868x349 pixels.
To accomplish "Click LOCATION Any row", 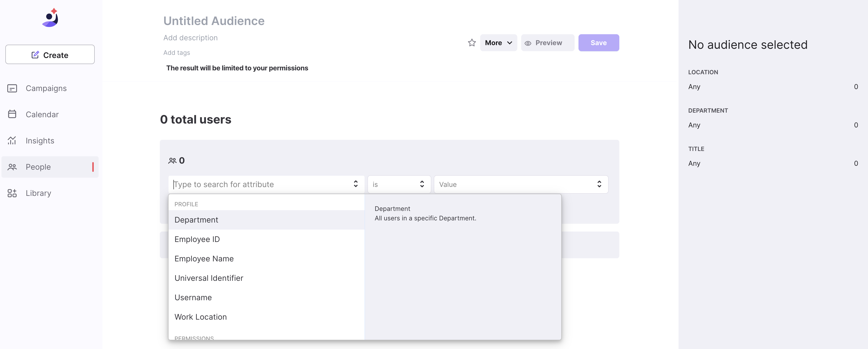I will pyautogui.click(x=773, y=87).
